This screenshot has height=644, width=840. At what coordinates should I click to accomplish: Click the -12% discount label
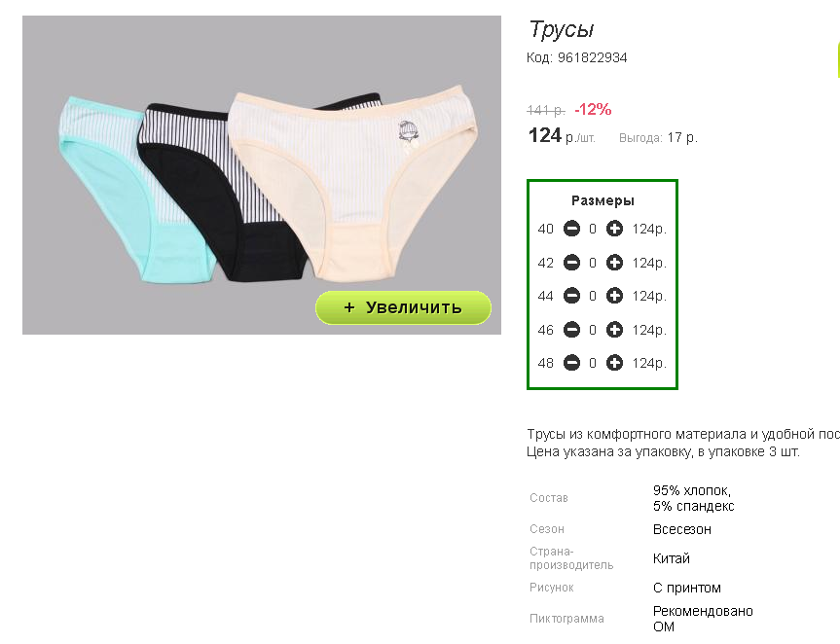(x=593, y=110)
